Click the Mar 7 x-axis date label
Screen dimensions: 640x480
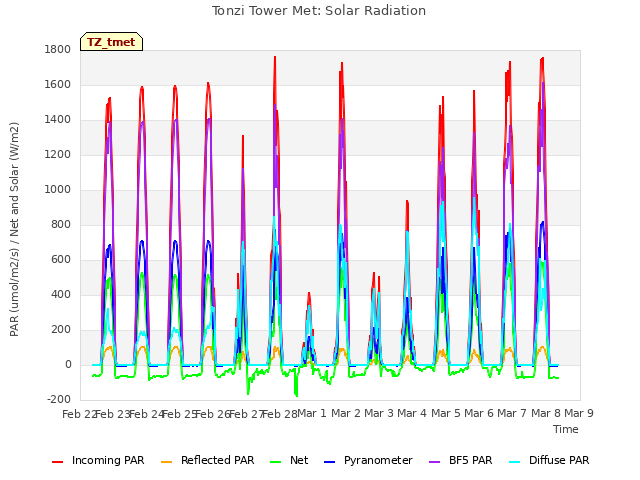tap(512, 413)
